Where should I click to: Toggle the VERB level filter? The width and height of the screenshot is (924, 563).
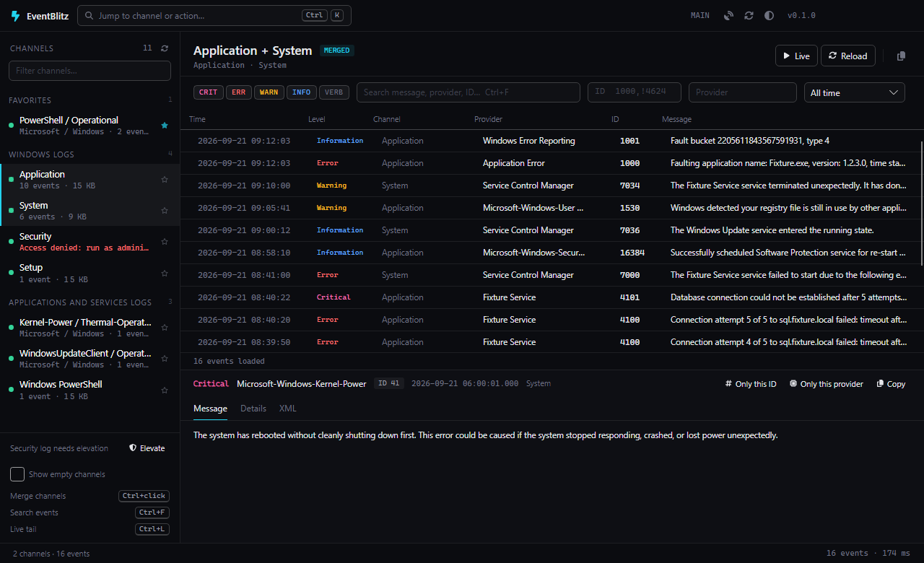tap(334, 92)
